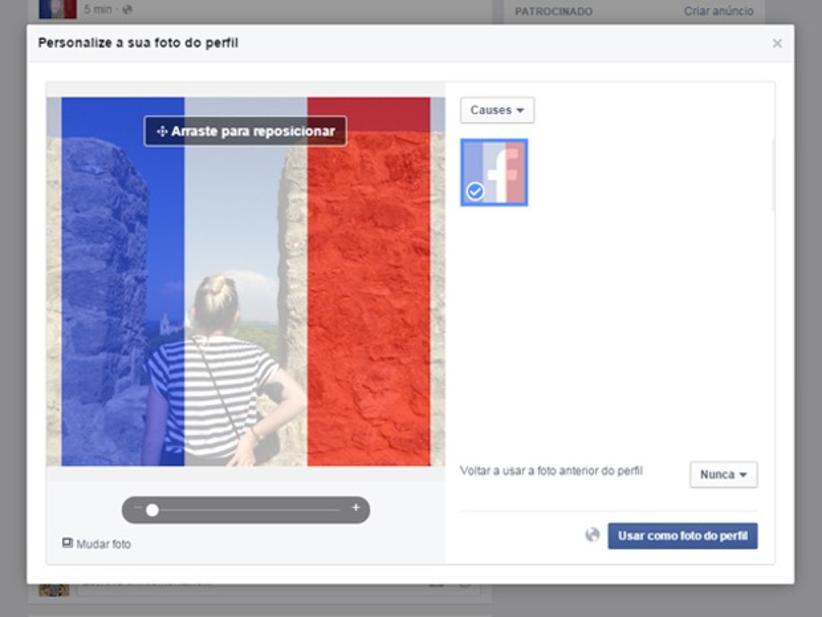Click the zoom-in plus icon on slider
The image size is (822, 617).
pyautogui.click(x=355, y=508)
